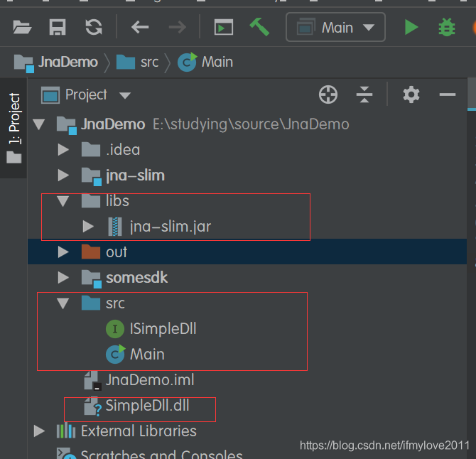Screen dimensions: 476x459
Task: Click JnaDemo in the breadcrumb bar
Action: pyautogui.click(x=56, y=63)
